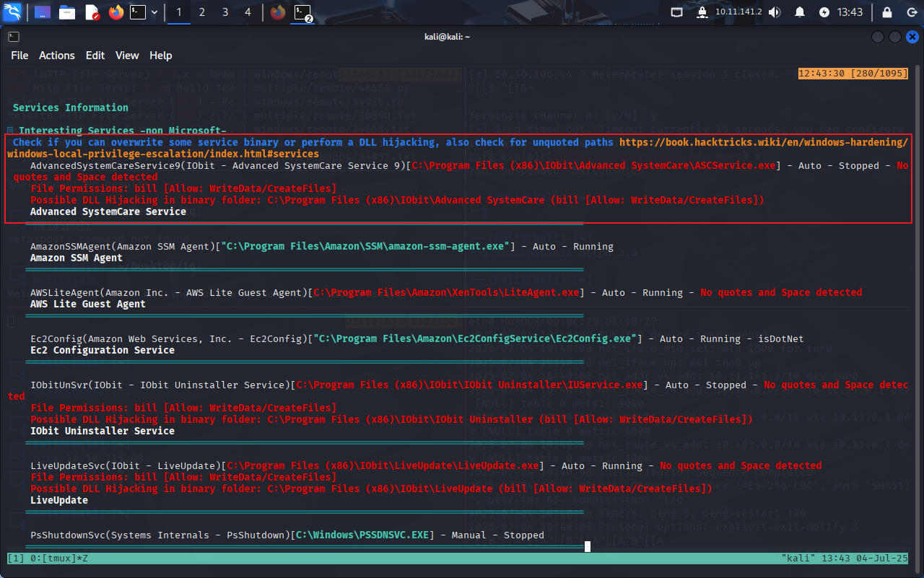Click the amazon-ssm-agent.exe path
Screen dimensions: 924x578
click(365, 246)
